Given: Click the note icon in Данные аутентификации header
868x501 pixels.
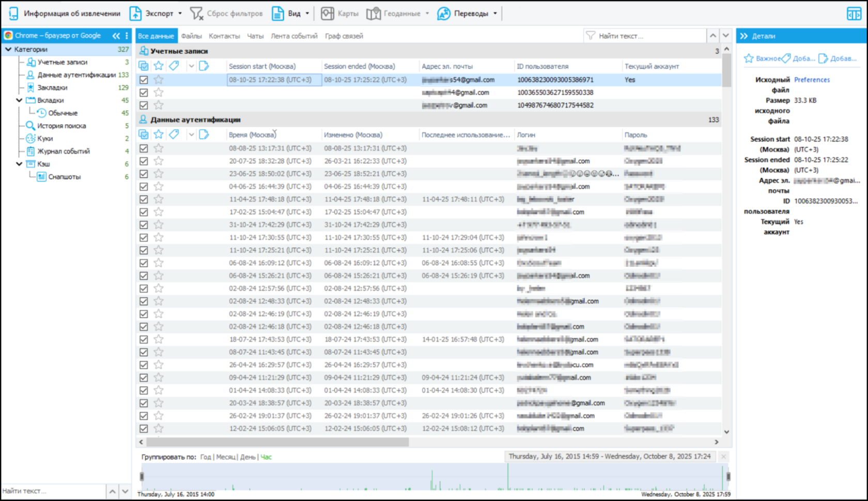Looking at the screenshot, I should [x=204, y=134].
